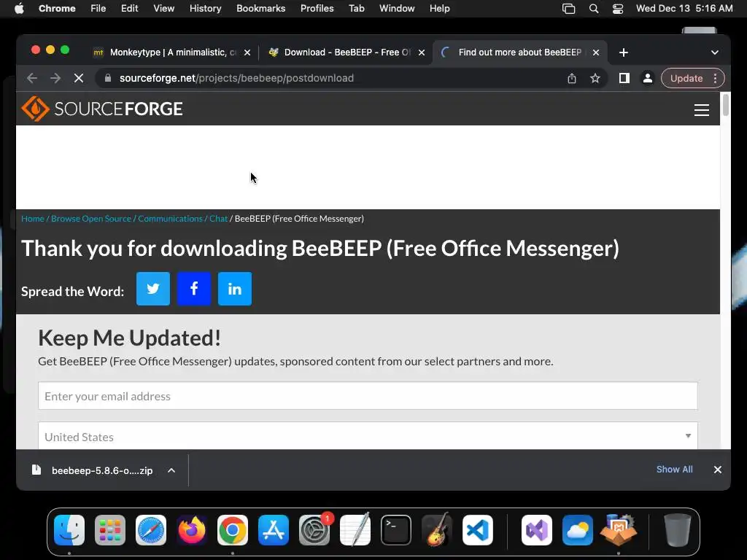
Task: Click the email address input field
Action: point(368,396)
